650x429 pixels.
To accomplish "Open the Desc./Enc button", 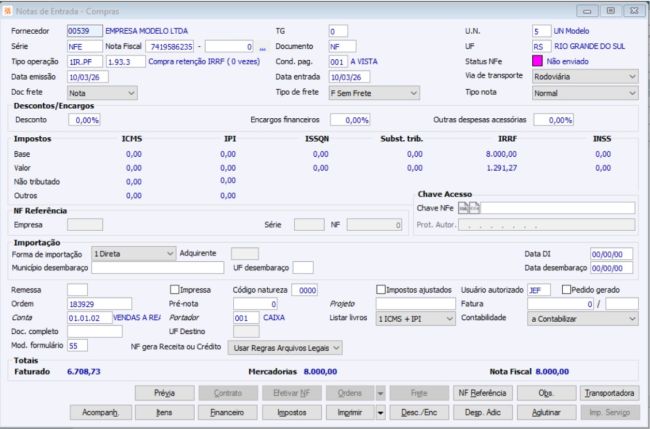I will [419, 412].
